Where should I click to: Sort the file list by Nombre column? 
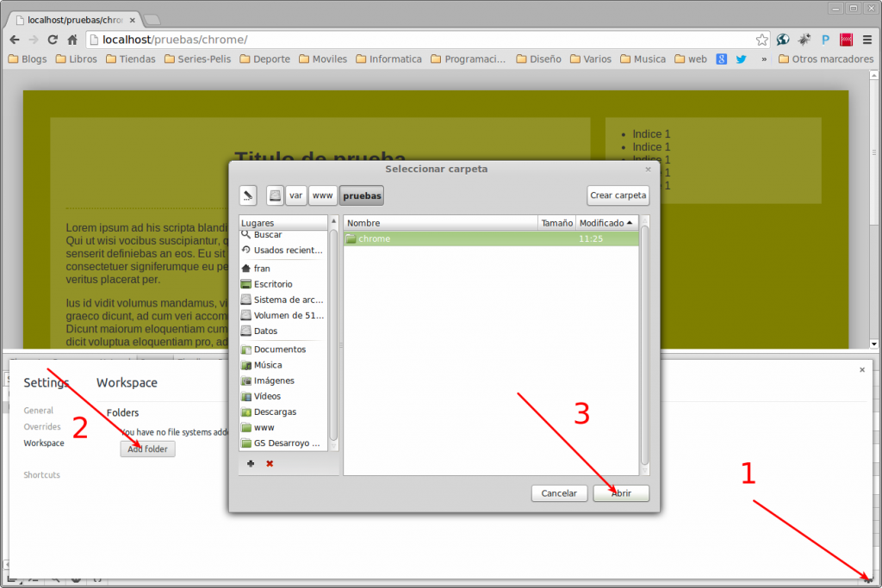(x=440, y=223)
